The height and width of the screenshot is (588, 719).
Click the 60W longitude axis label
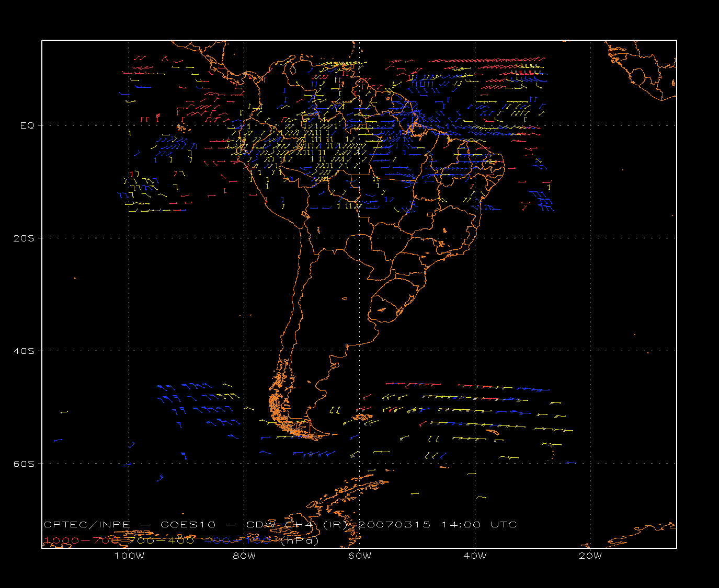[x=360, y=556]
